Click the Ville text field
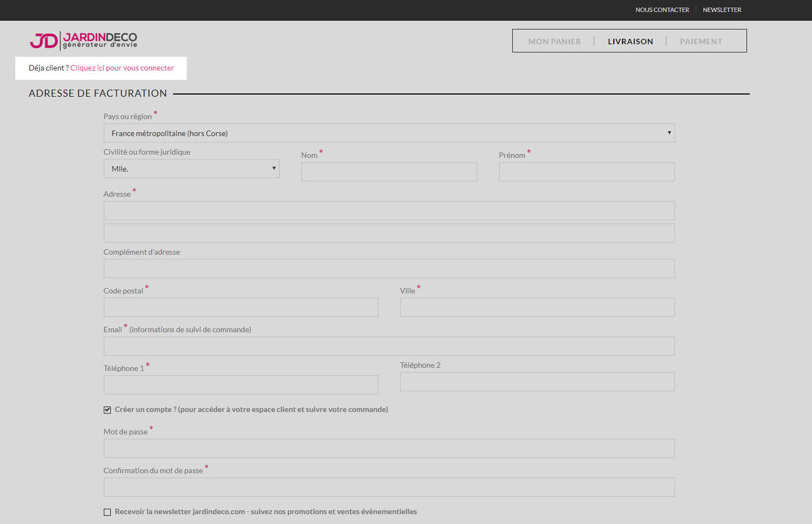This screenshot has width=812, height=524. 537,308
